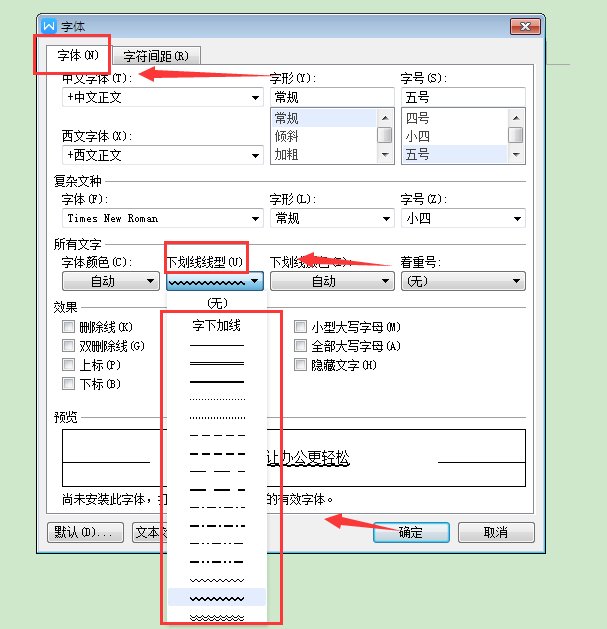This screenshot has width=607, height=629.
Task: Open the 着重号 dropdown
Action: coord(463,281)
